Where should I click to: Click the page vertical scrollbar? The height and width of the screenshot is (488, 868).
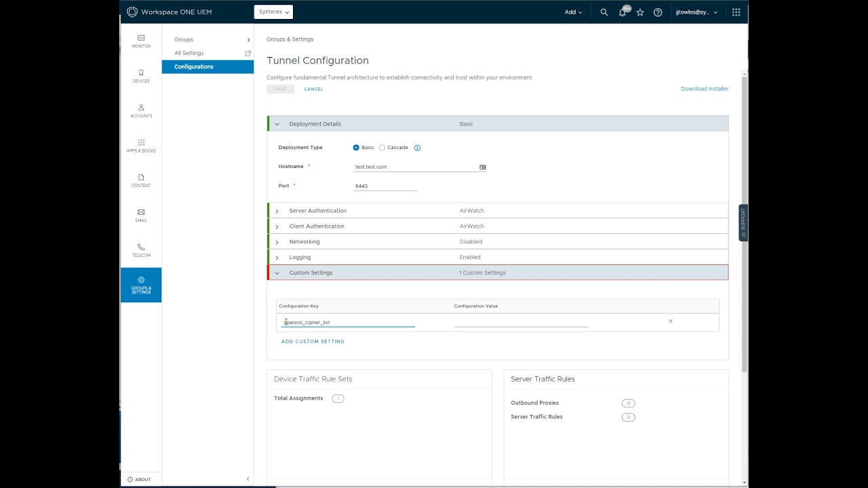pos(745,224)
